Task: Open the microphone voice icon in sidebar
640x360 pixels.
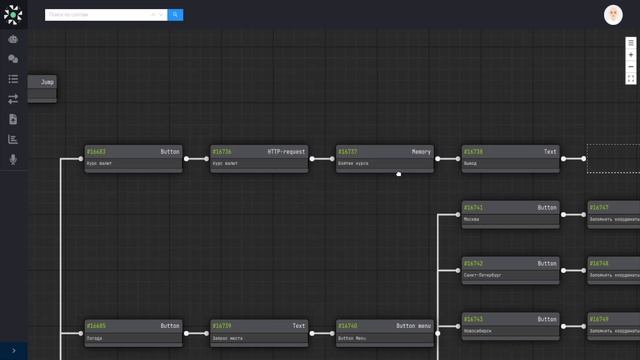Action: click(13, 159)
